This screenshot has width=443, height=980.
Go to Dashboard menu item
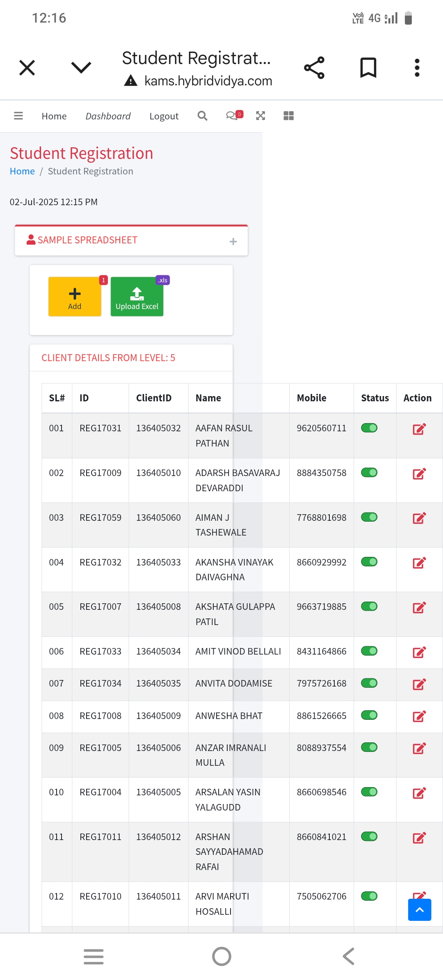tap(108, 116)
